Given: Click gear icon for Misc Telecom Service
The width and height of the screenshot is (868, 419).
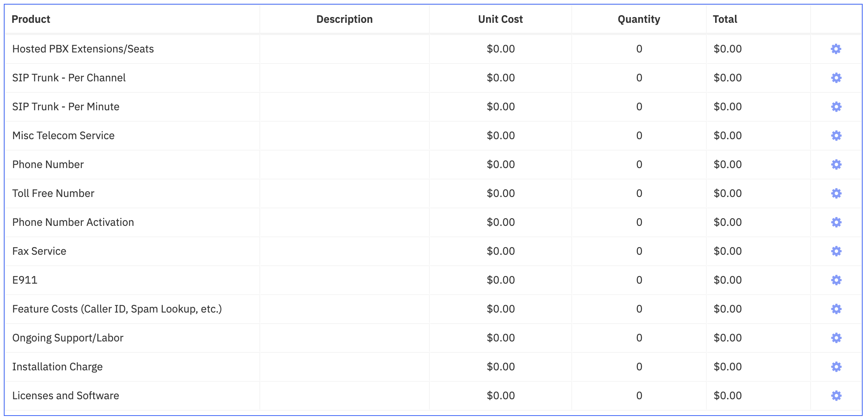Looking at the screenshot, I should point(836,135).
